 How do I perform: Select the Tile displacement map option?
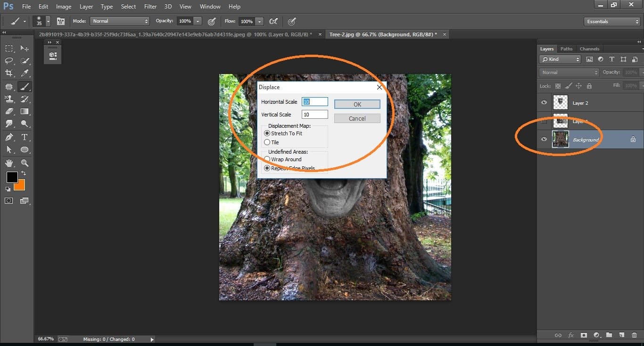point(267,142)
